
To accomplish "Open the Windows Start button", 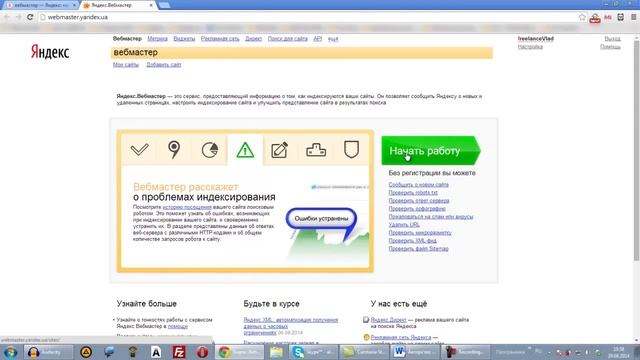I will (10, 352).
